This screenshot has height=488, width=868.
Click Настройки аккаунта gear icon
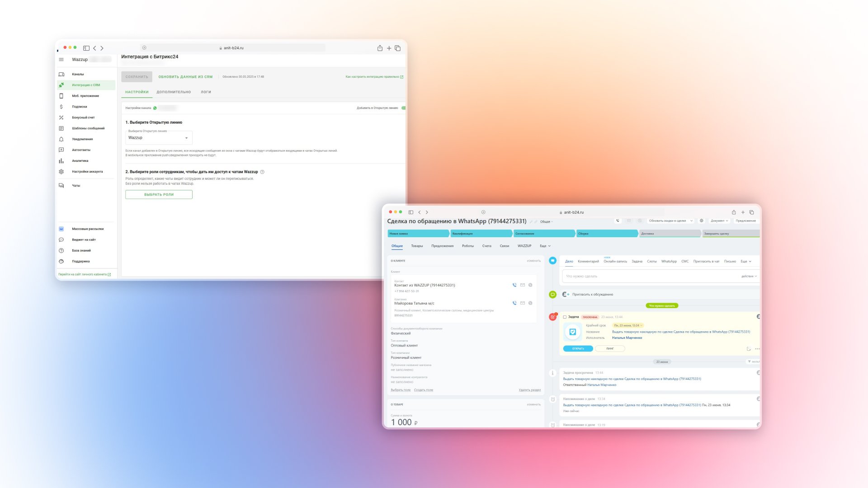[61, 172]
